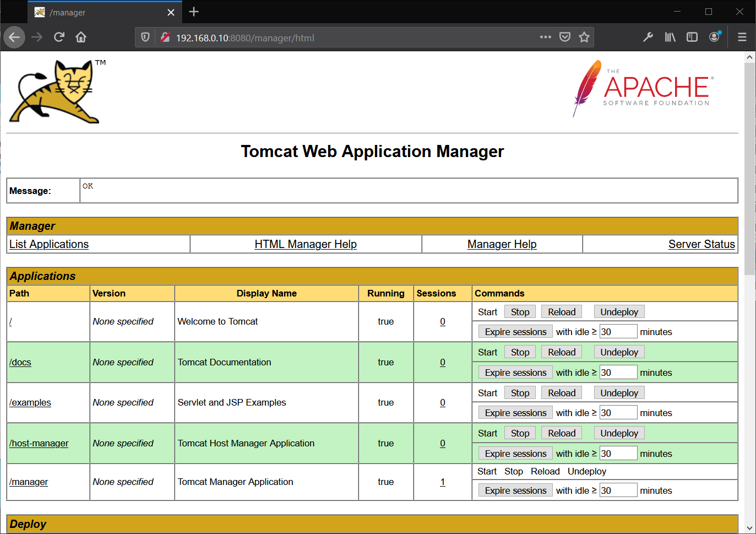Click idle minutes field for /host-manager
The width and height of the screenshot is (756, 534).
(618, 454)
